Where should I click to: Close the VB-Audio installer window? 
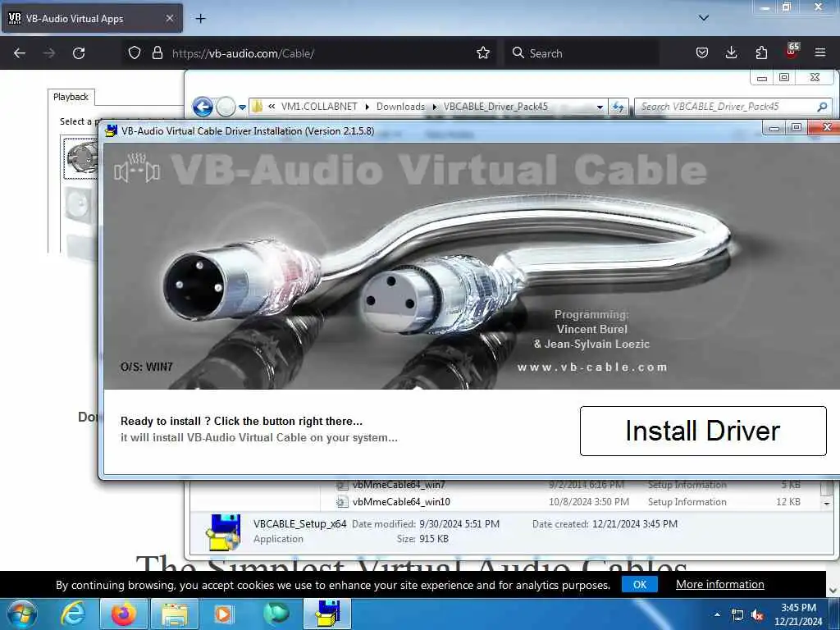point(827,127)
